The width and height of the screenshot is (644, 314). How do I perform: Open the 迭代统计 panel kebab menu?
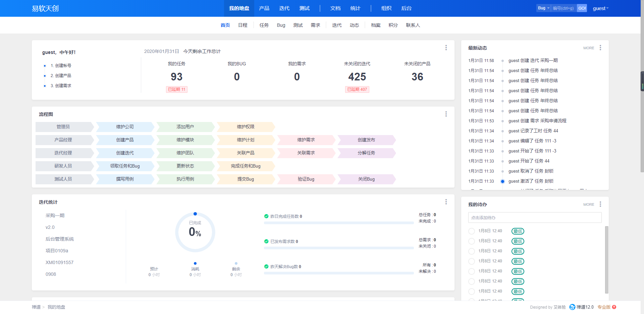click(x=446, y=202)
